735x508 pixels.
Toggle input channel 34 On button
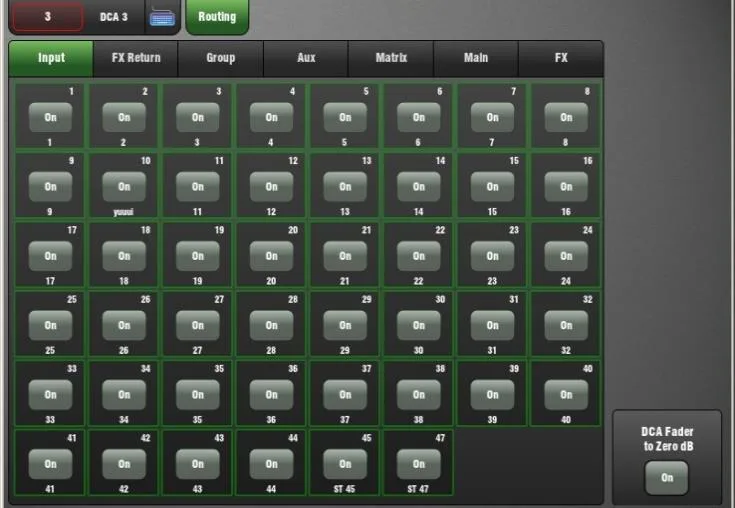coord(124,395)
